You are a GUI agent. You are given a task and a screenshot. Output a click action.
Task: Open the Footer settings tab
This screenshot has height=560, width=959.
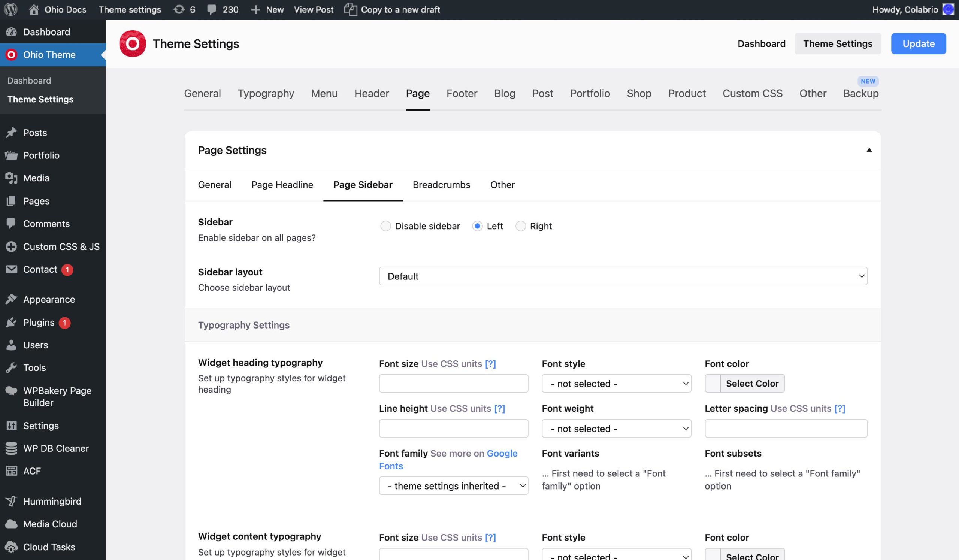tap(462, 94)
